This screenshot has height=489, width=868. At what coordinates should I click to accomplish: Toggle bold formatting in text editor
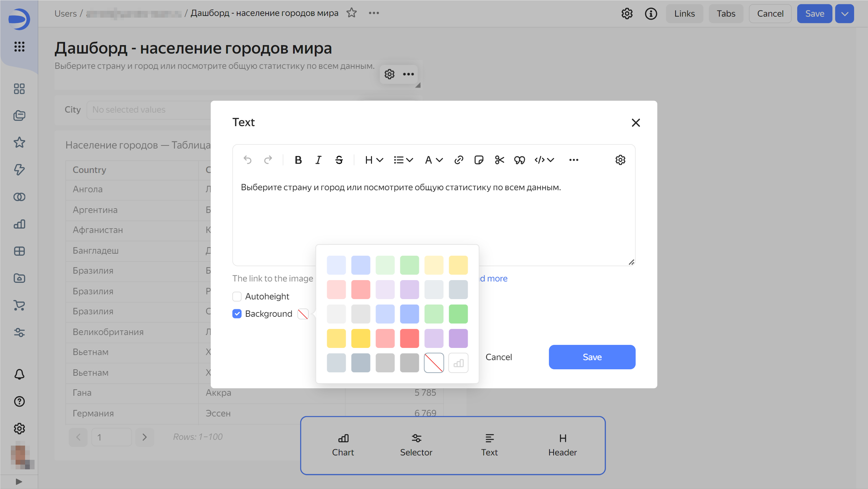coord(298,160)
